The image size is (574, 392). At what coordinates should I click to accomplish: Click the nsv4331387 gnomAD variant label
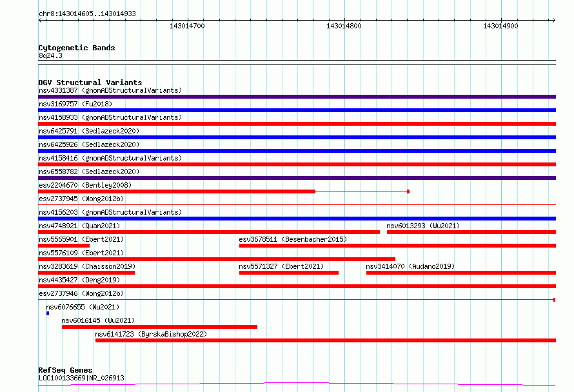(x=110, y=90)
